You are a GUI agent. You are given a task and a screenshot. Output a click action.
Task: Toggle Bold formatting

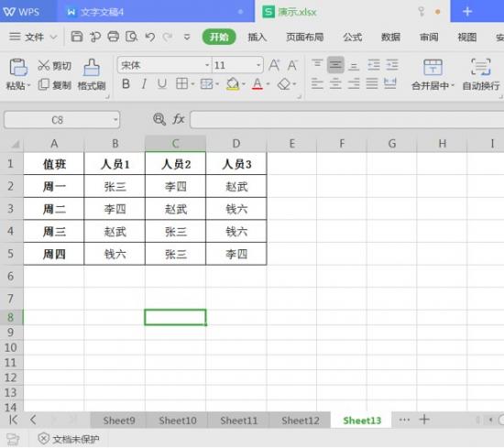[x=126, y=84]
